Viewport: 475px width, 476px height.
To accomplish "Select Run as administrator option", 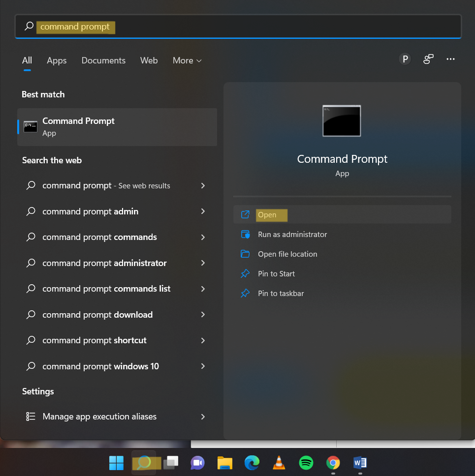I will point(292,235).
